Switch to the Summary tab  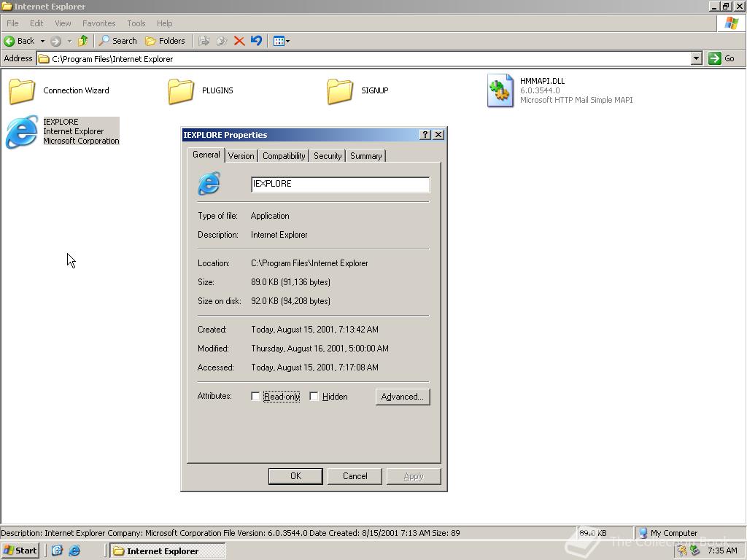click(366, 156)
